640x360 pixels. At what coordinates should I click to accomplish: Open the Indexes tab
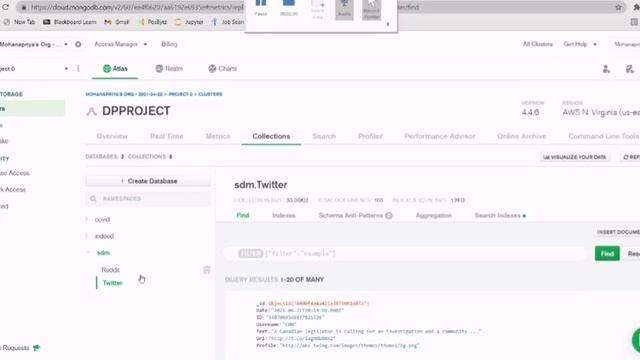pos(284,216)
